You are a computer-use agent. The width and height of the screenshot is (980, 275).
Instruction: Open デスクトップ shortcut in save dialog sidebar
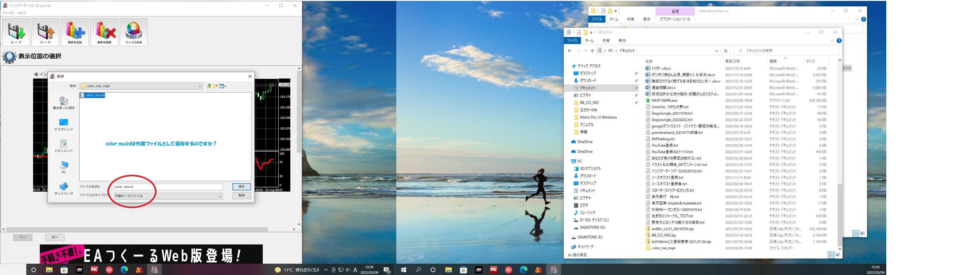(63, 124)
